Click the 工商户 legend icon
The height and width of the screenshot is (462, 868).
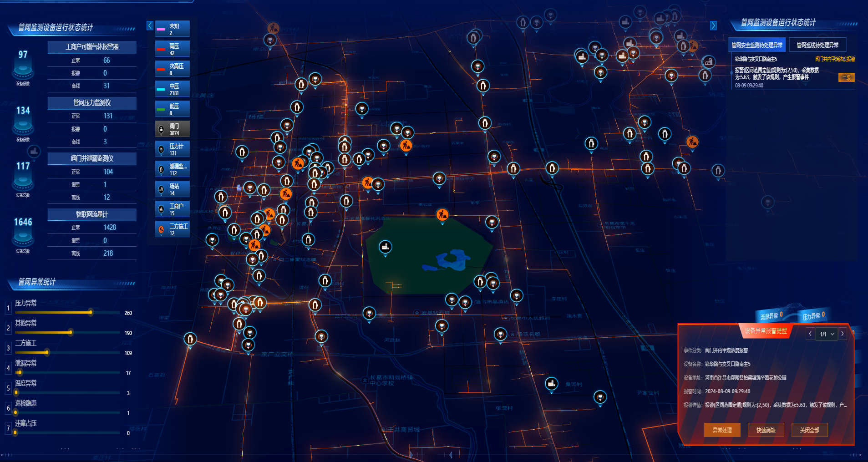click(x=161, y=209)
